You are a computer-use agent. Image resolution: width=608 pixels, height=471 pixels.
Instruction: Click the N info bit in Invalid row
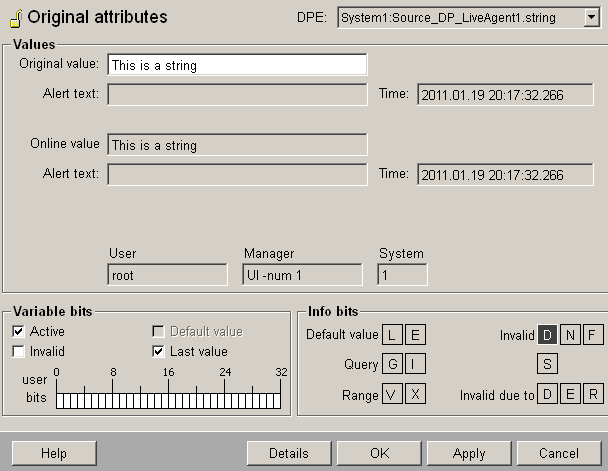point(571,335)
